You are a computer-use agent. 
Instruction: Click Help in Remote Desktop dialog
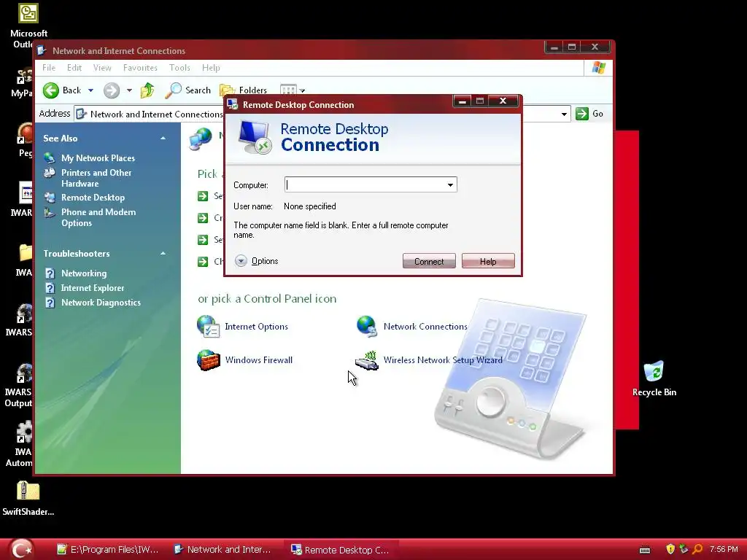point(488,262)
